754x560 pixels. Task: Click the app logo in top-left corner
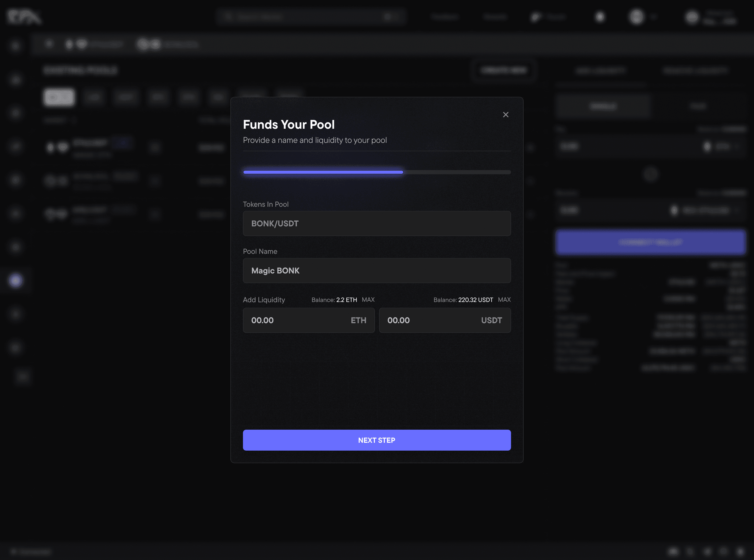pos(24,17)
